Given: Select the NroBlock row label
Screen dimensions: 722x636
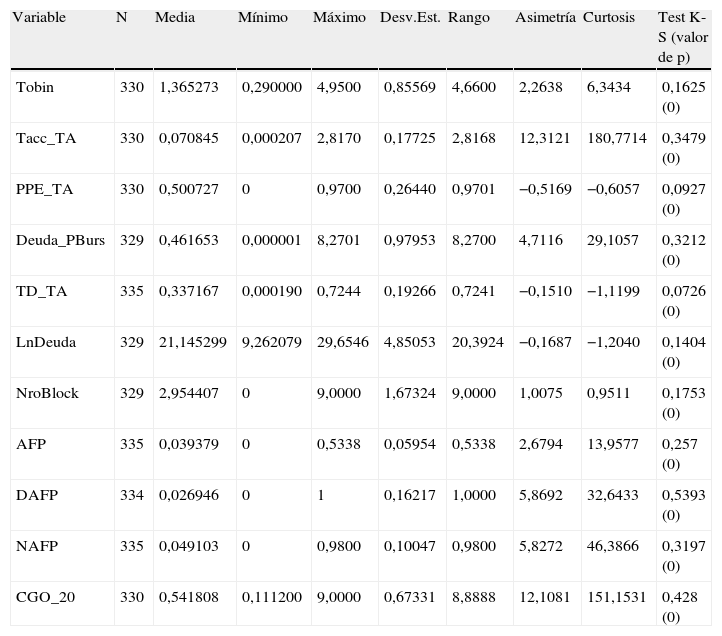Looking at the screenshot, I should tap(47, 393).
